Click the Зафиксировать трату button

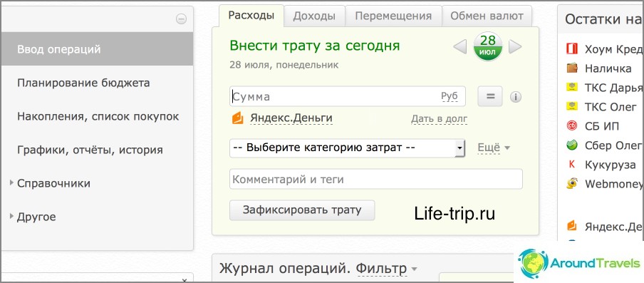tap(302, 210)
